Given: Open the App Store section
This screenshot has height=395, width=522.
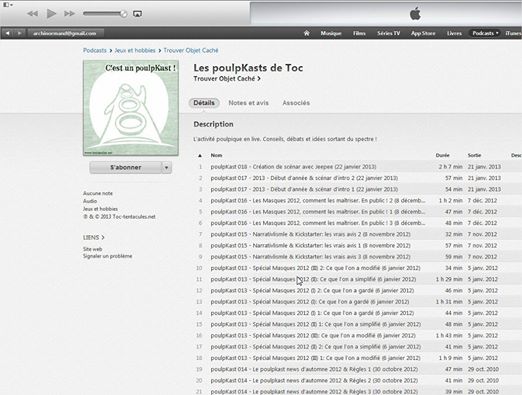Looking at the screenshot, I should tap(423, 33).
